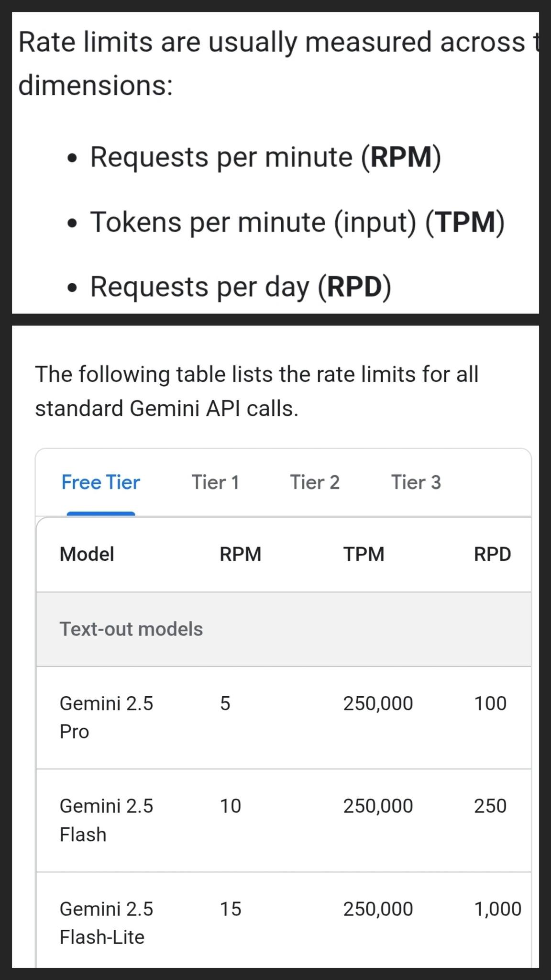Click the RPM column header

click(x=240, y=554)
